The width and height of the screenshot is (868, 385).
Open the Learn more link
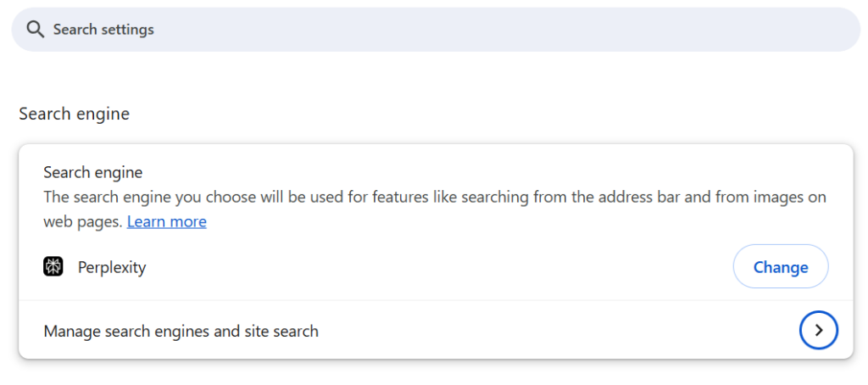[x=167, y=221]
